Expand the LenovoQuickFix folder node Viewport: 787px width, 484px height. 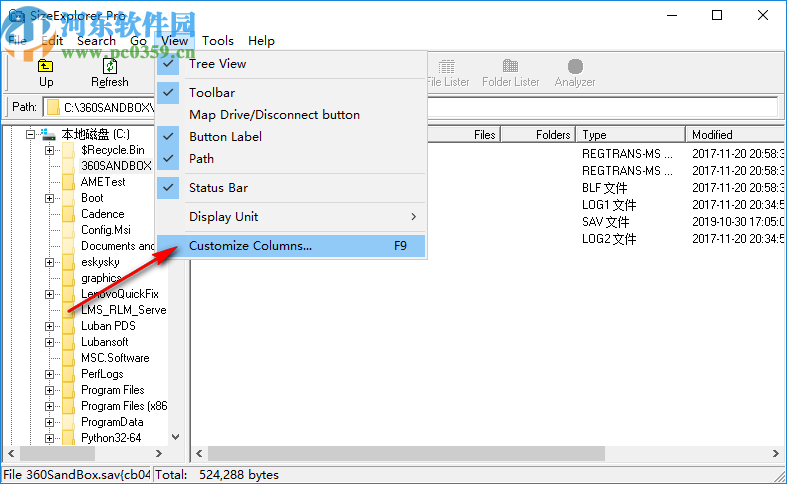tap(49, 294)
